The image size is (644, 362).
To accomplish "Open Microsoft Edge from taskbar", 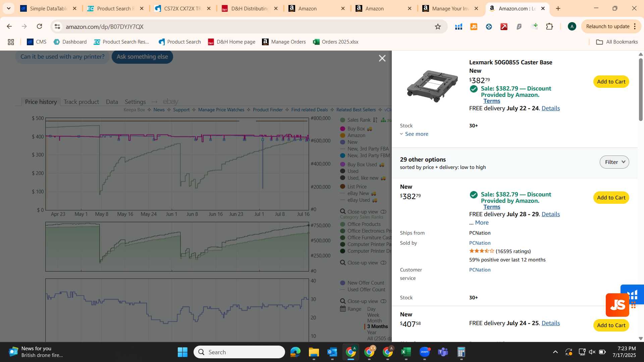I will tap(295, 352).
